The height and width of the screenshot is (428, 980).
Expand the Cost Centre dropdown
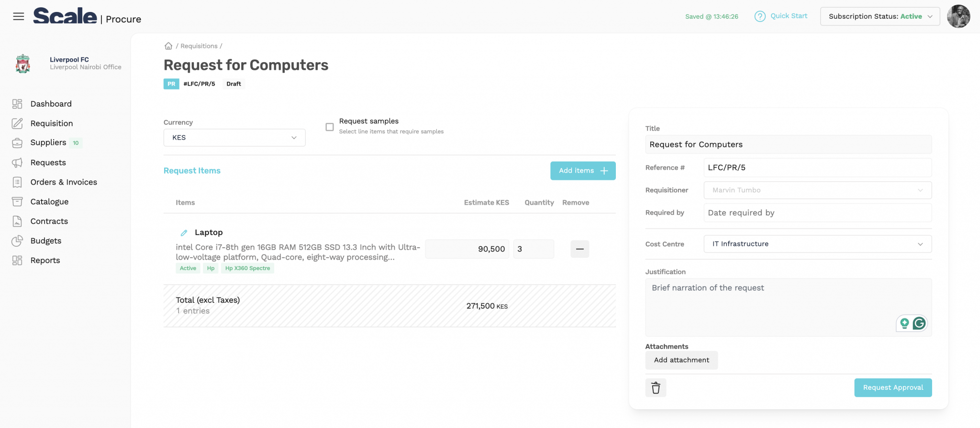817,244
